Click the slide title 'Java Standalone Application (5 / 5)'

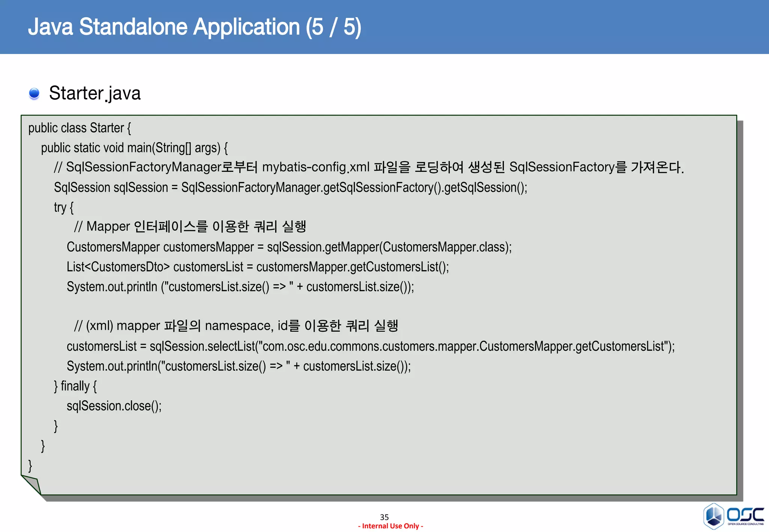coord(195,27)
